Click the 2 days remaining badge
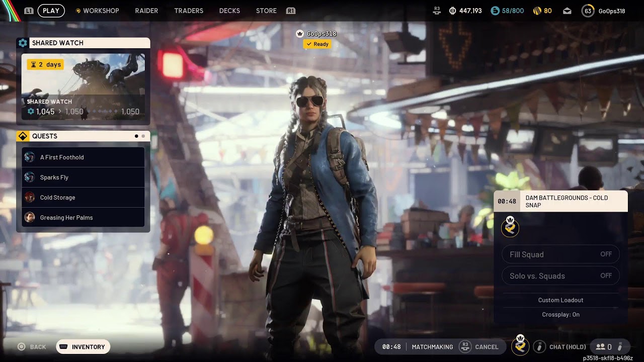The height and width of the screenshot is (362, 644). click(x=45, y=64)
